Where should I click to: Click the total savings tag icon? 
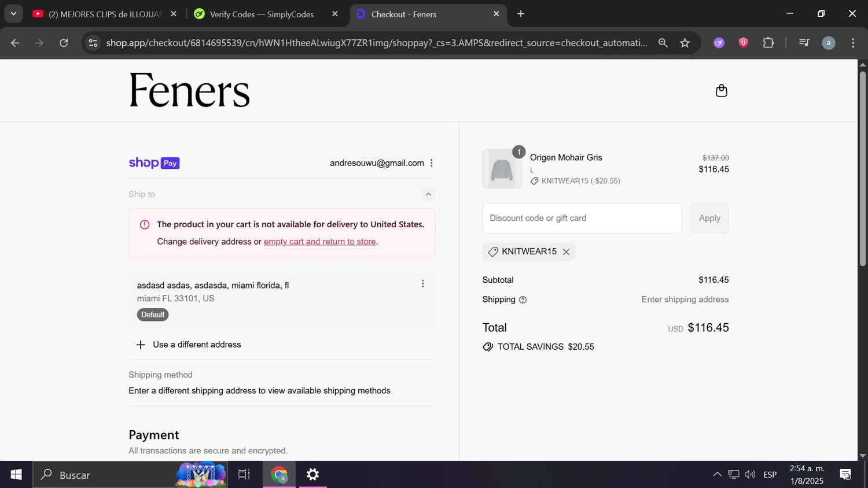pos(488,347)
